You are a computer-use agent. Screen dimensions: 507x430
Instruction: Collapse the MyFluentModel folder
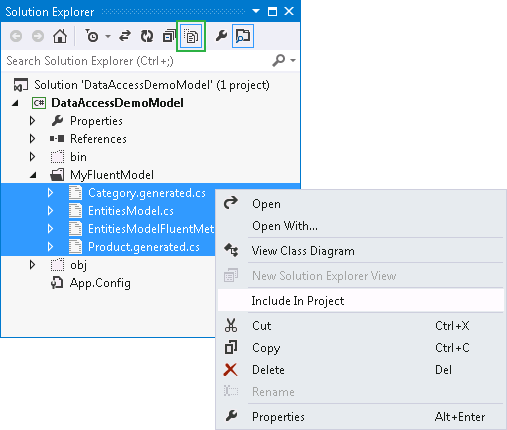(33, 175)
